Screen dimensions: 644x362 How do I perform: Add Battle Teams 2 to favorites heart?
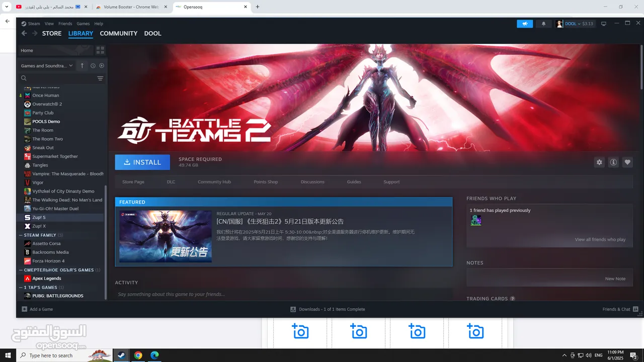tap(627, 162)
